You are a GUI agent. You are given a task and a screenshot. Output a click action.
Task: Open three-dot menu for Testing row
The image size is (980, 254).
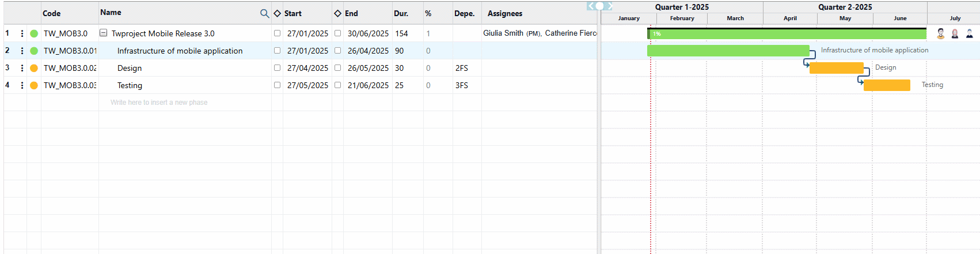[22, 85]
